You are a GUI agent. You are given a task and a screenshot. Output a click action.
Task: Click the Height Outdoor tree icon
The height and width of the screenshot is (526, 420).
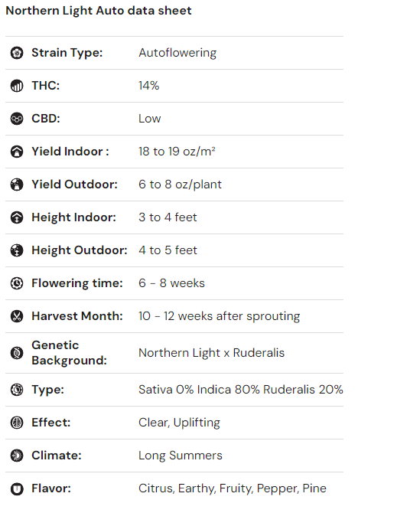click(17, 250)
